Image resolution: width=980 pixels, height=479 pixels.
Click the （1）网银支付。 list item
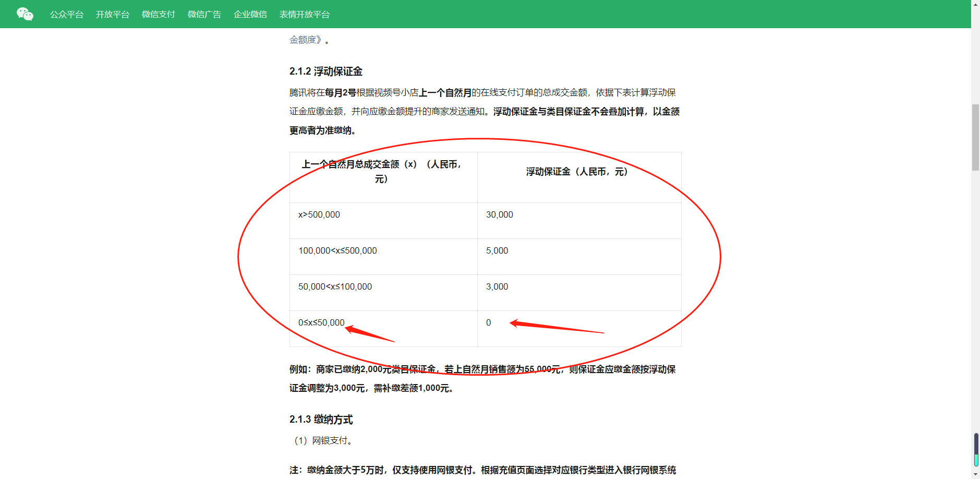[x=323, y=441]
